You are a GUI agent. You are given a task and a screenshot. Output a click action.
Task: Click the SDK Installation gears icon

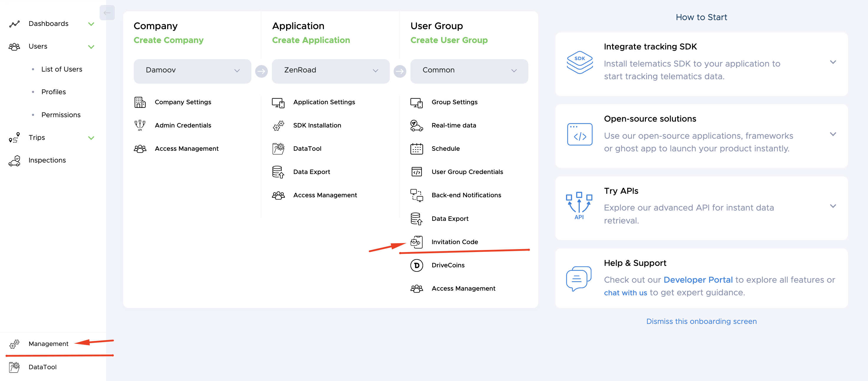click(x=278, y=125)
